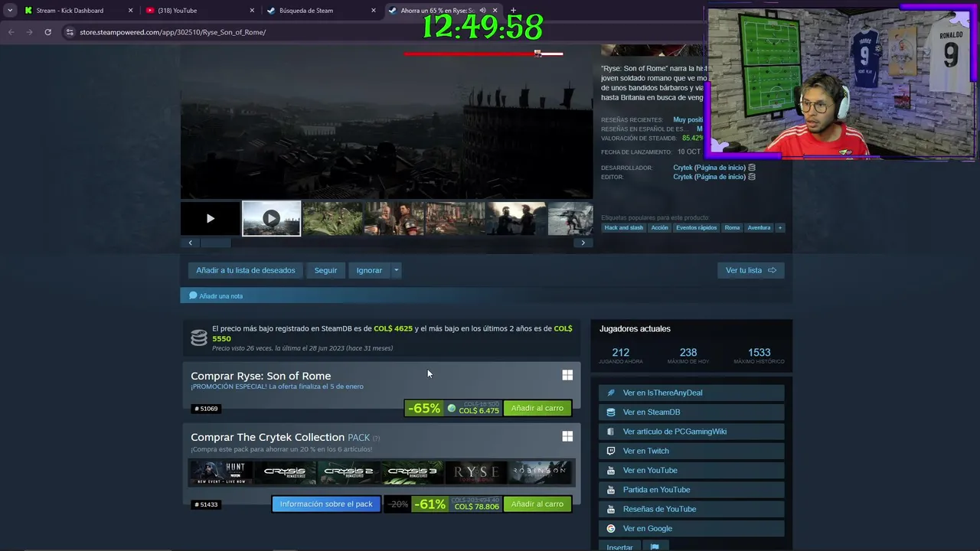Select the Roma tag
The image size is (980, 551).
[x=733, y=227]
